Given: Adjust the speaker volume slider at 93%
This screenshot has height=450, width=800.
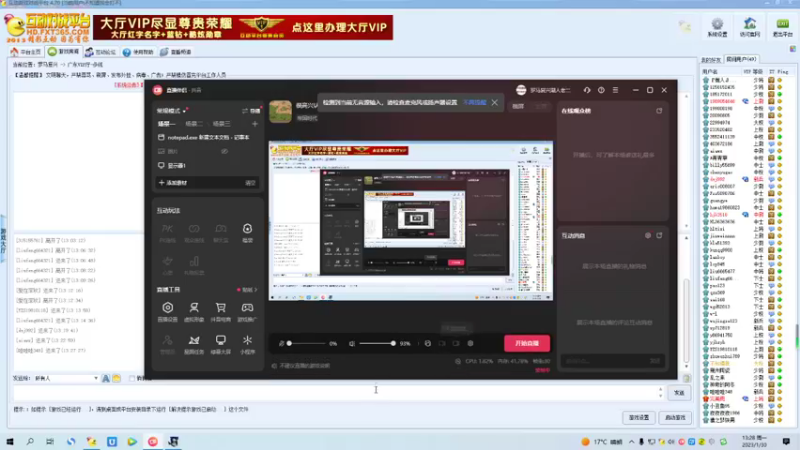Looking at the screenshot, I should pos(378,343).
